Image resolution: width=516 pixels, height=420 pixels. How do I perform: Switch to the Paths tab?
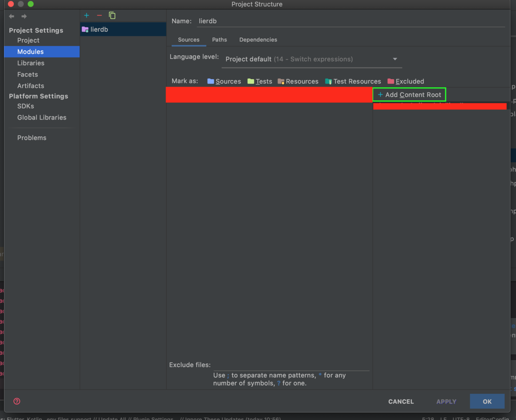[219, 40]
